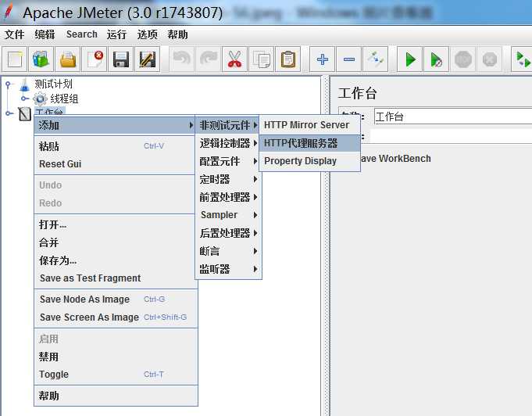The image size is (532, 416).
Task: Select the 测试计划 tree item
Action: pyautogui.click(x=53, y=84)
